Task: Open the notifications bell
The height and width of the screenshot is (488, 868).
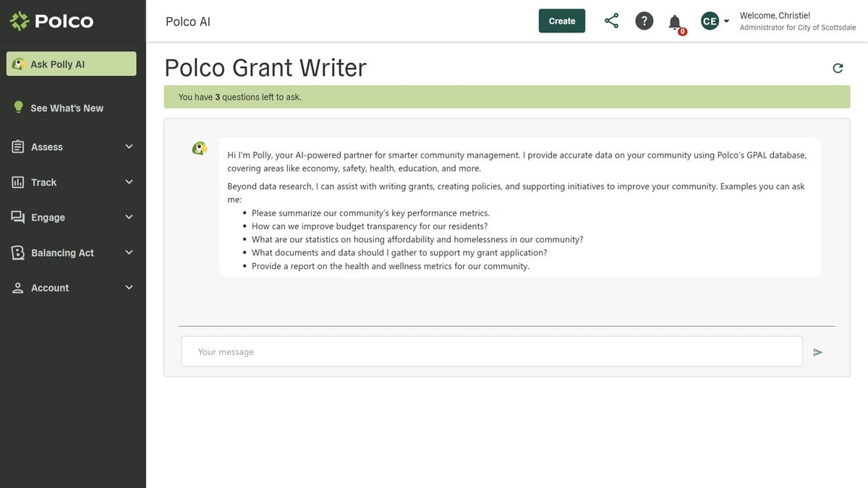Action: pos(675,22)
